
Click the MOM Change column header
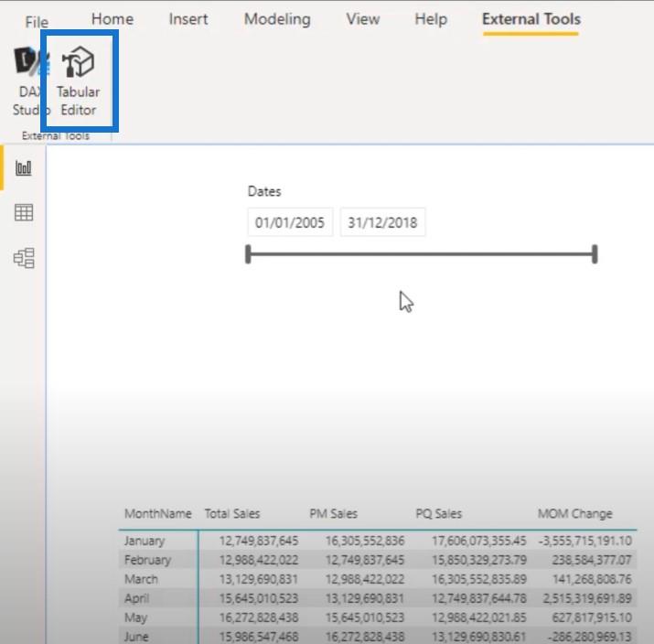tap(574, 513)
